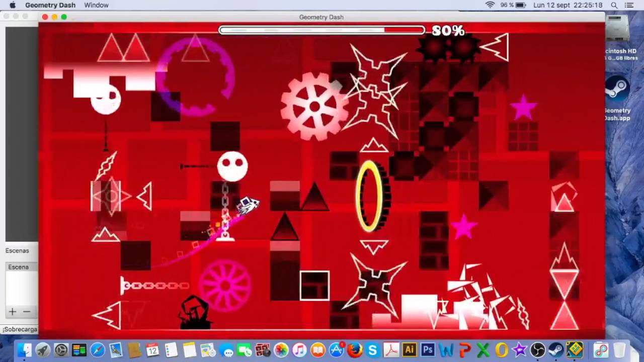Launch iTunes music note icon
Viewport: 644px width, 362px height.
coord(299,350)
